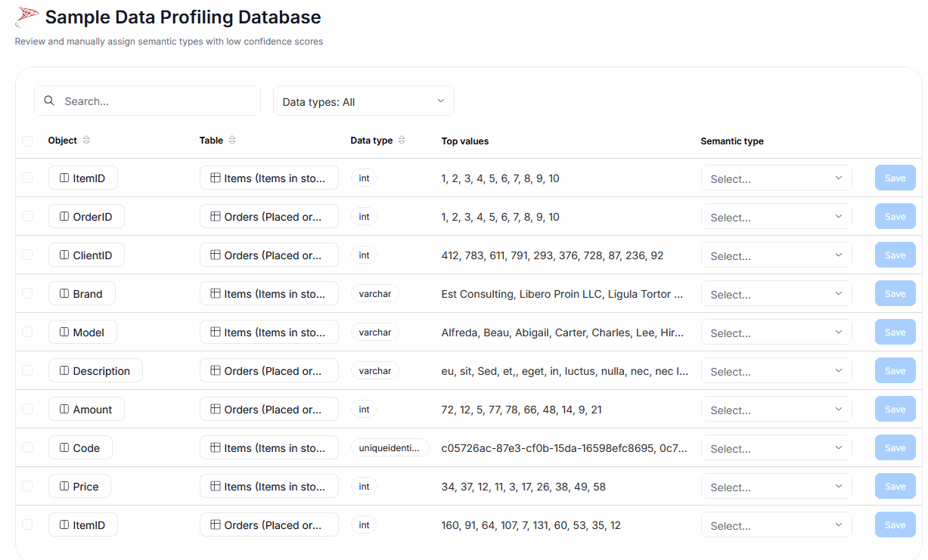The width and height of the screenshot is (928, 560).
Task: Focus the Search input field
Action: pos(157,101)
